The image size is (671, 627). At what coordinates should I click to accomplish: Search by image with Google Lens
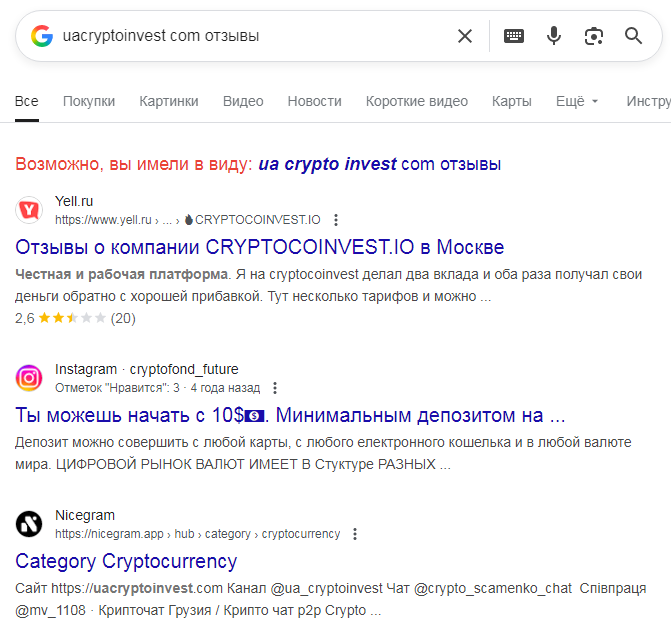(594, 36)
